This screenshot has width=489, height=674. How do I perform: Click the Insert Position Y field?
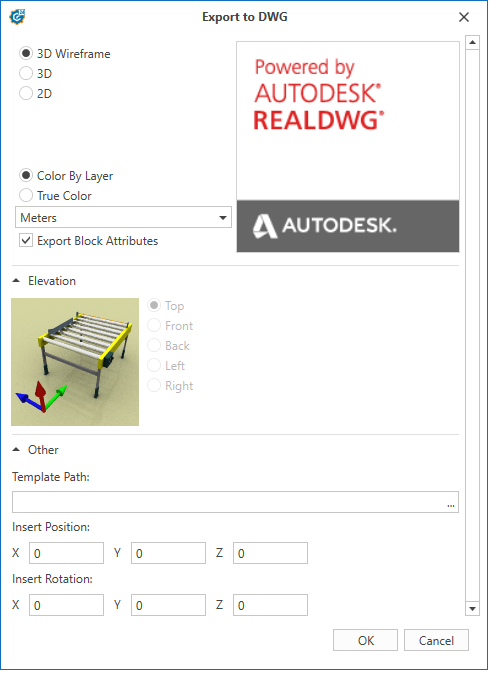coord(168,553)
